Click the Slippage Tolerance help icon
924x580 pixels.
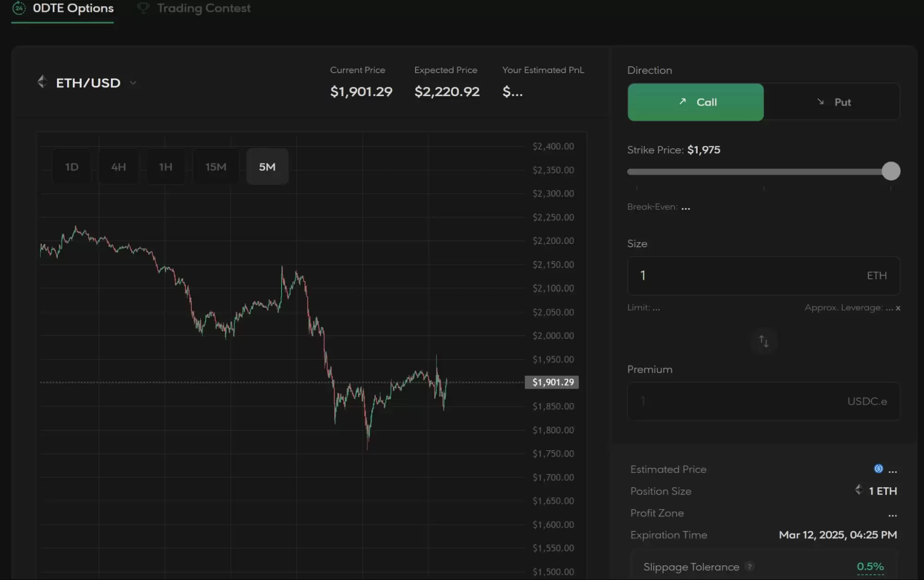[x=749, y=567]
